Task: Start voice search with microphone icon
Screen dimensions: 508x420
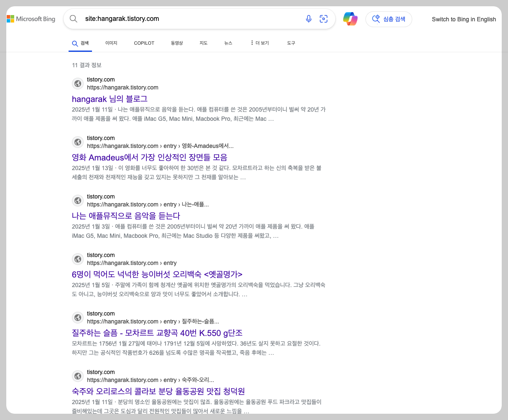Action: 309,19
